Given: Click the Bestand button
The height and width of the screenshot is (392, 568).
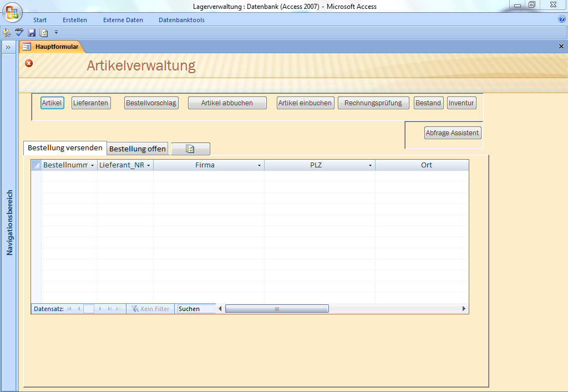Looking at the screenshot, I should click(429, 103).
